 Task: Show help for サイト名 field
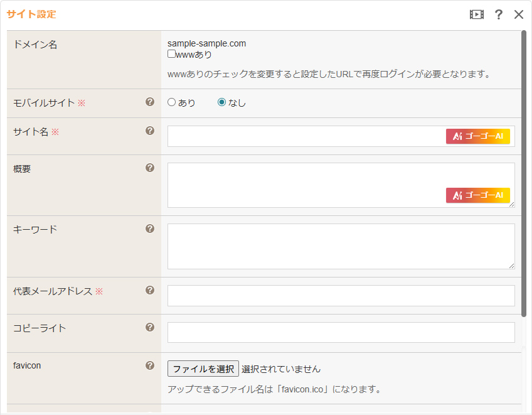coord(150,131)
